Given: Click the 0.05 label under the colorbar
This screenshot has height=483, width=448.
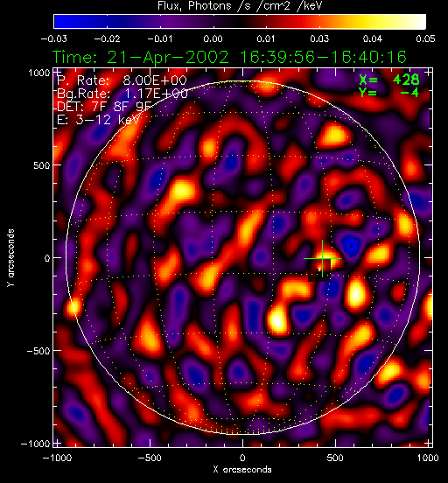Looking at the screenshot, I should point(425,38).
